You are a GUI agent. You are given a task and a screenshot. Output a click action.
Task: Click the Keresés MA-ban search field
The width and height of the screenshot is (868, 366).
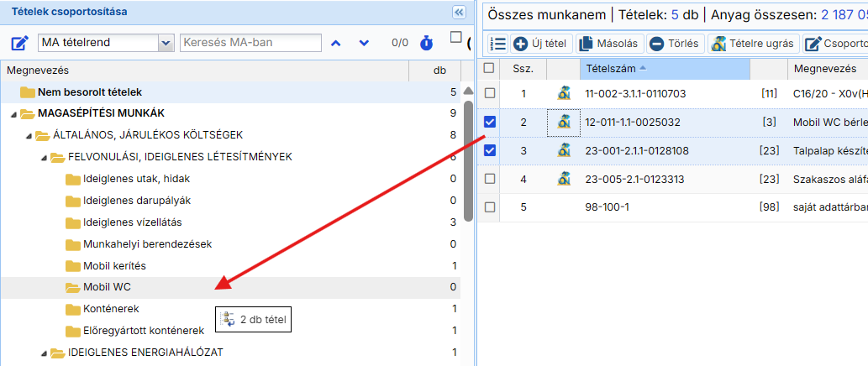pyautogui.click(x=250, y=43)
